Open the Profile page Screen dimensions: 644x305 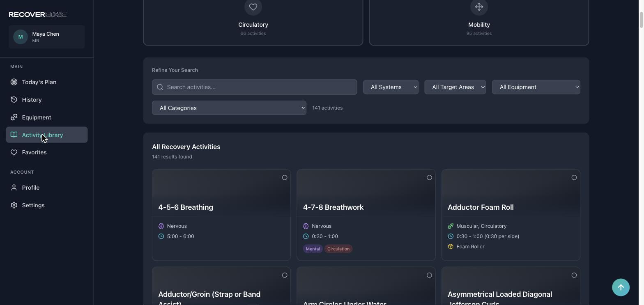click(x=47, y=188)
